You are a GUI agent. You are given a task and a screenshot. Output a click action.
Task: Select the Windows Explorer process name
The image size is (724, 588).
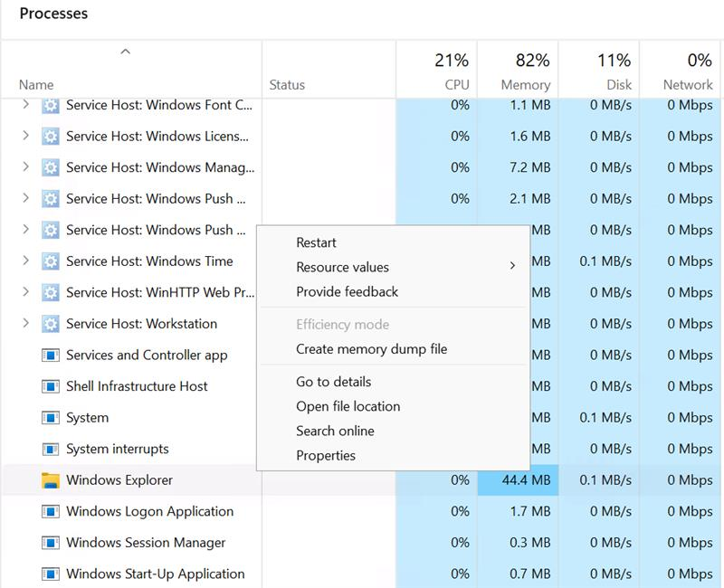tap(119, 480)
